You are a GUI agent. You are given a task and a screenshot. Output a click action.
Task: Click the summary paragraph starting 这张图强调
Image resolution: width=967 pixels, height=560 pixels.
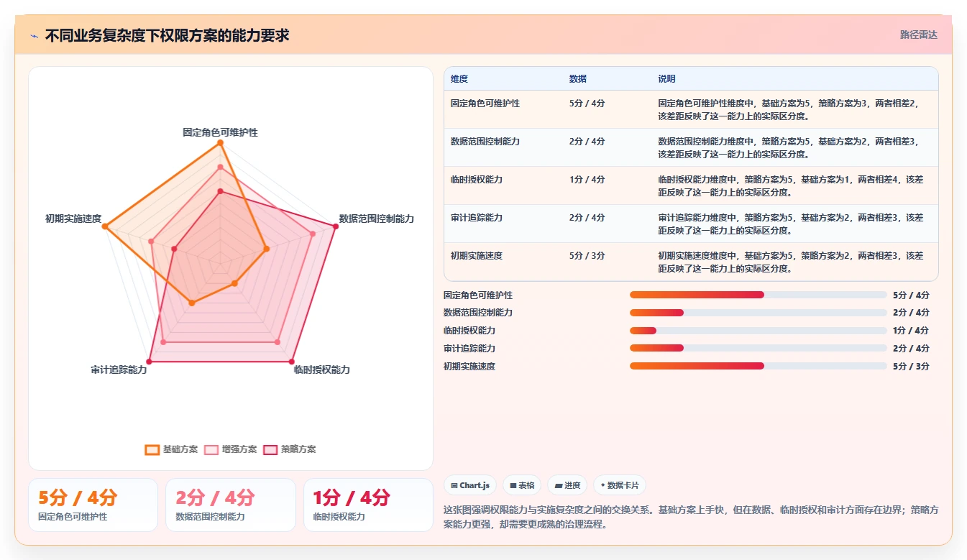pyautogui.click(x=691, y=517)
